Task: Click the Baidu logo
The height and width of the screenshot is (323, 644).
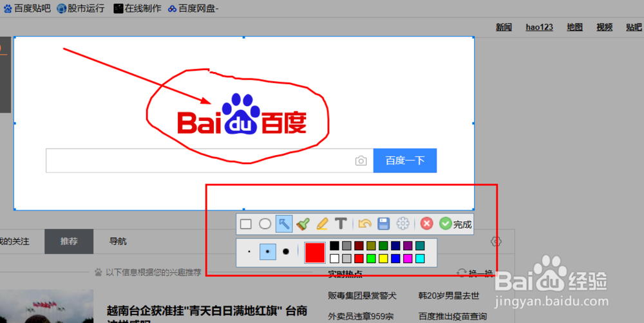Action: pos(242,114)
